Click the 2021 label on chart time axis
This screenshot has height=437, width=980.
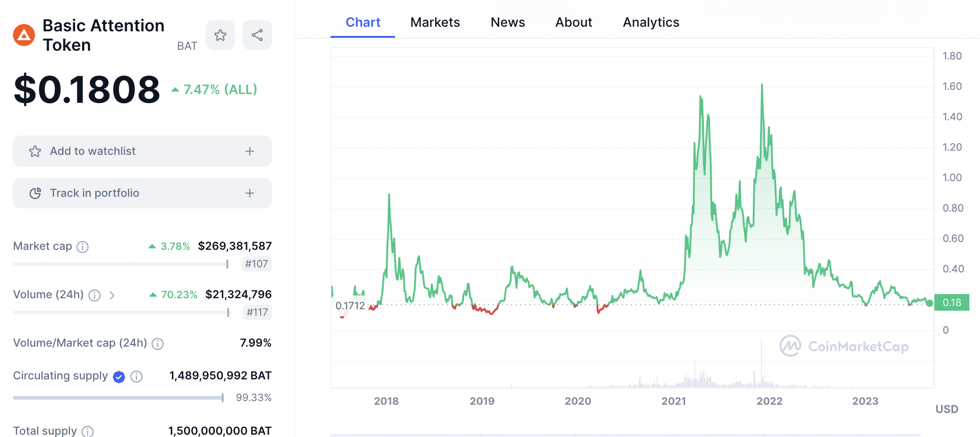[x=673, y=402]
